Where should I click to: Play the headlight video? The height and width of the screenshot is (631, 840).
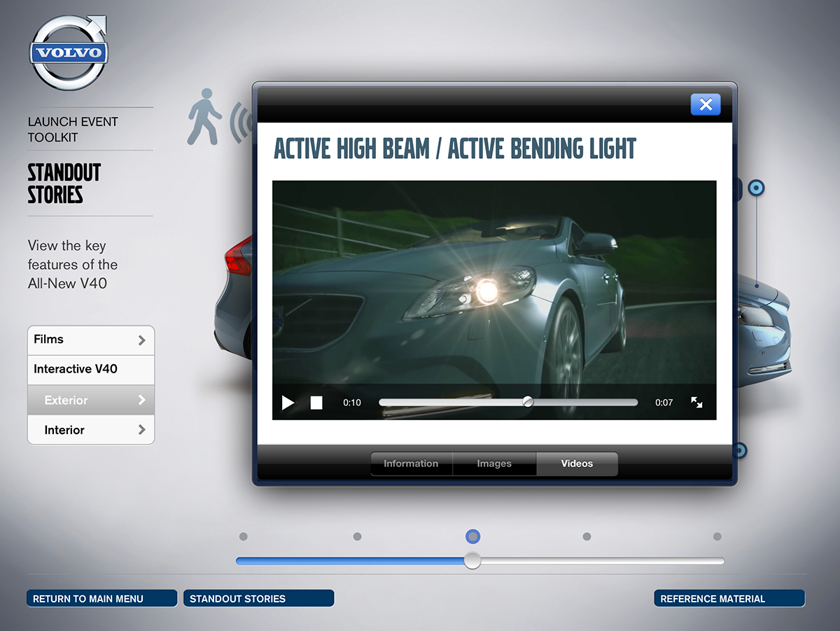click(x=288, y=402)
